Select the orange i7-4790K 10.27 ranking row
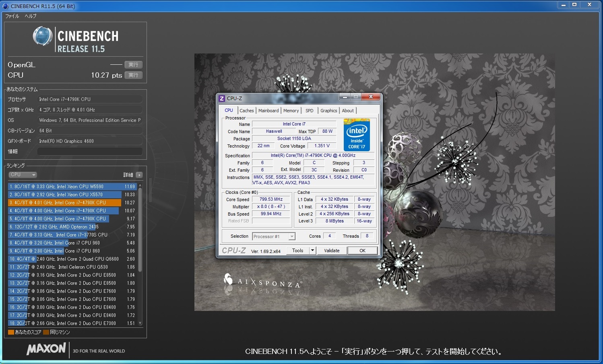The height and width of the screenshot is (364, 603). click(x=72, y=203)
